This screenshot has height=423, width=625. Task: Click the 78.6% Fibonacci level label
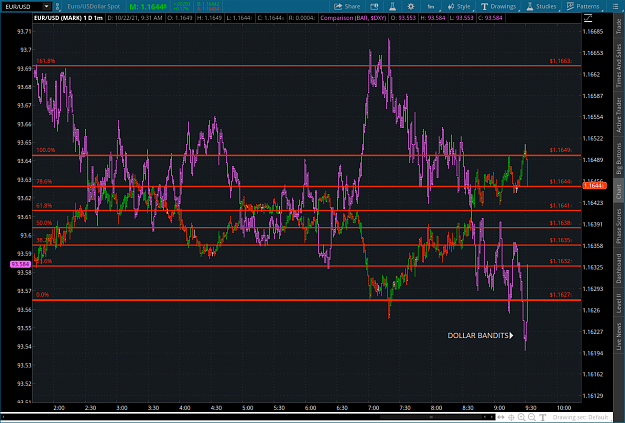coord(44,181)
